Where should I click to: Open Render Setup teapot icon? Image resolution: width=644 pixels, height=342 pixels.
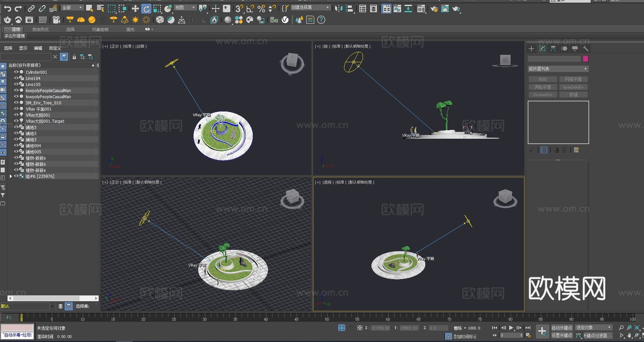pyautogui.click(x=434, y=9)
